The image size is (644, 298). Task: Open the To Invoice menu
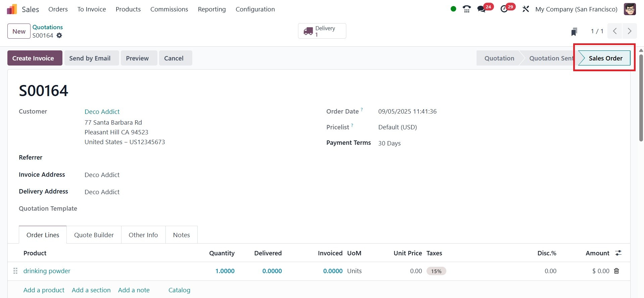[x=92, y=9]
